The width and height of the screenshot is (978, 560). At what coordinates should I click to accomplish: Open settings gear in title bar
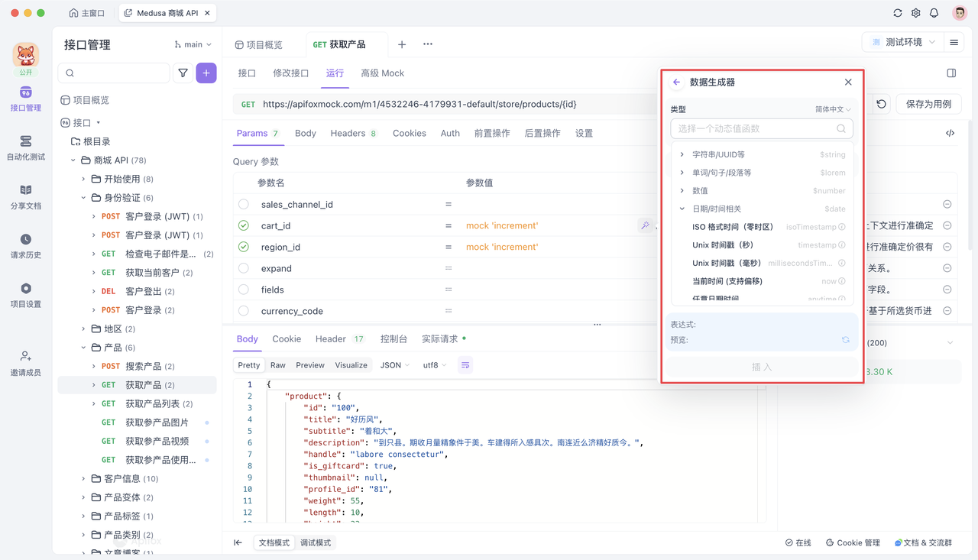916,13
